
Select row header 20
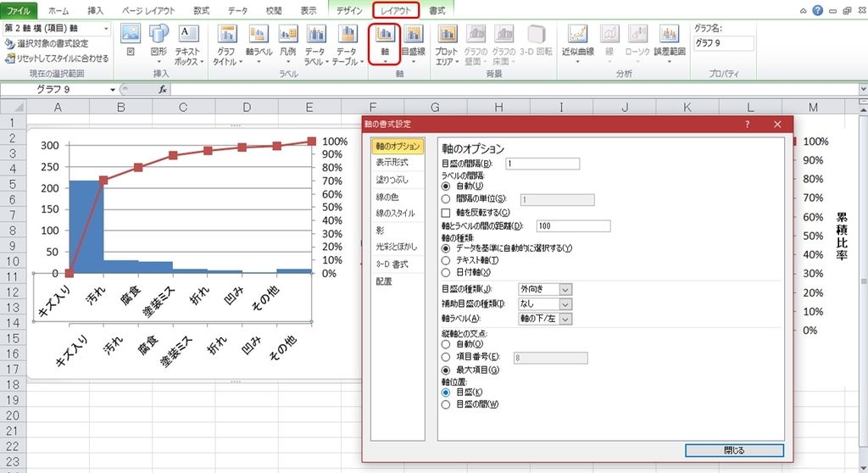12,415
